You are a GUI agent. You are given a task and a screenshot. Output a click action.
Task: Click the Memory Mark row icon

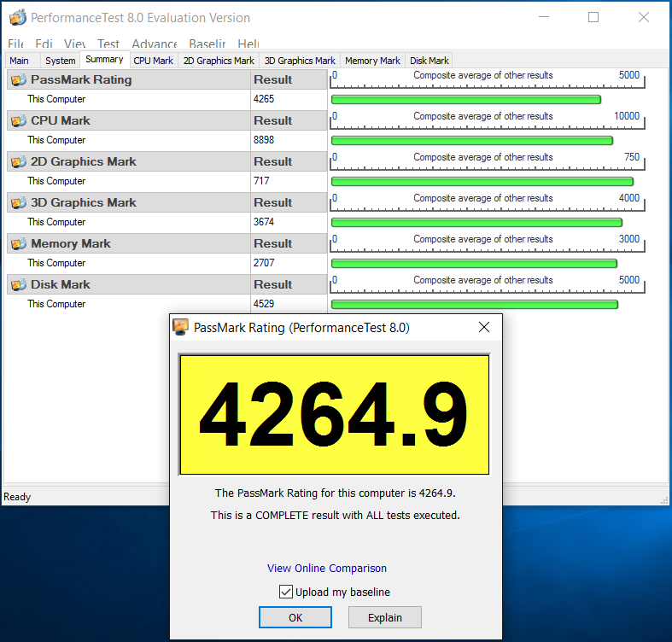(x=19, y=243)
